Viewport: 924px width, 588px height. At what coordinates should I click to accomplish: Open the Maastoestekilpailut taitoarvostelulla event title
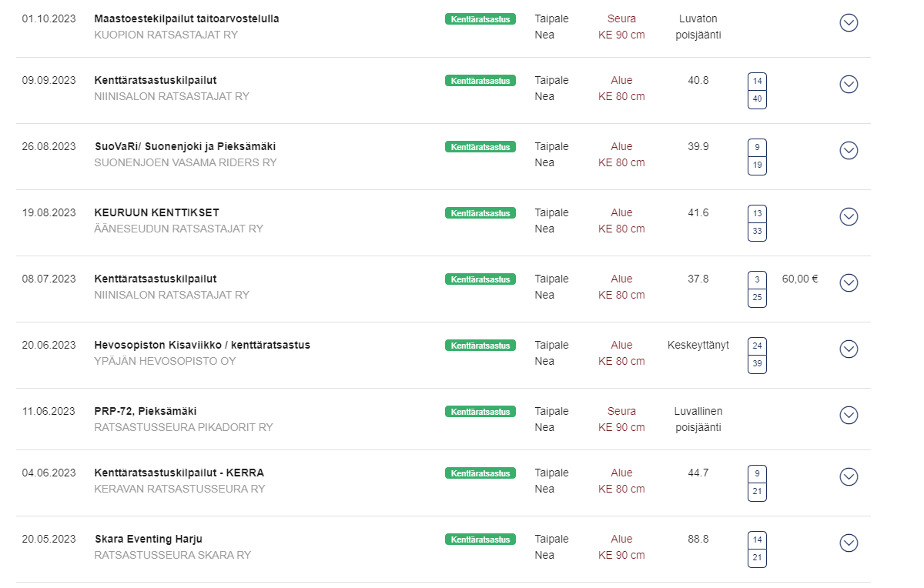(187, 18)
